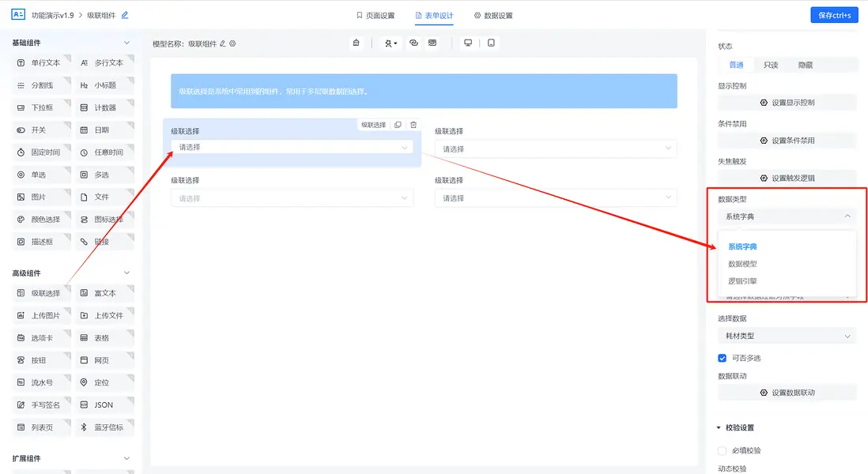Click the model name settings gear icon
The height and width of the screenshot is (474, 868).
tap(232, 43)
